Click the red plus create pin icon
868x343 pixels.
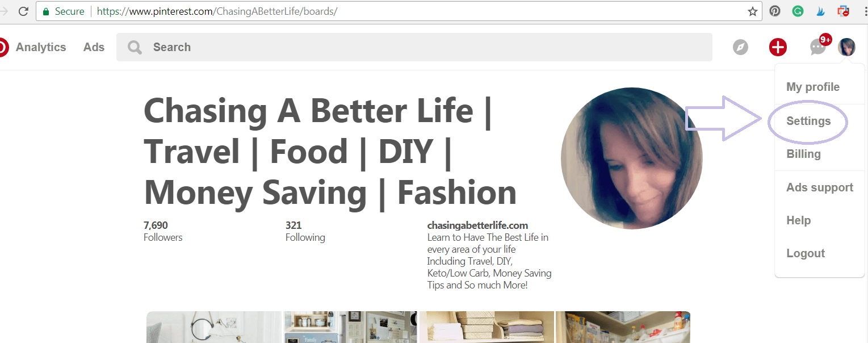point(778,47)
